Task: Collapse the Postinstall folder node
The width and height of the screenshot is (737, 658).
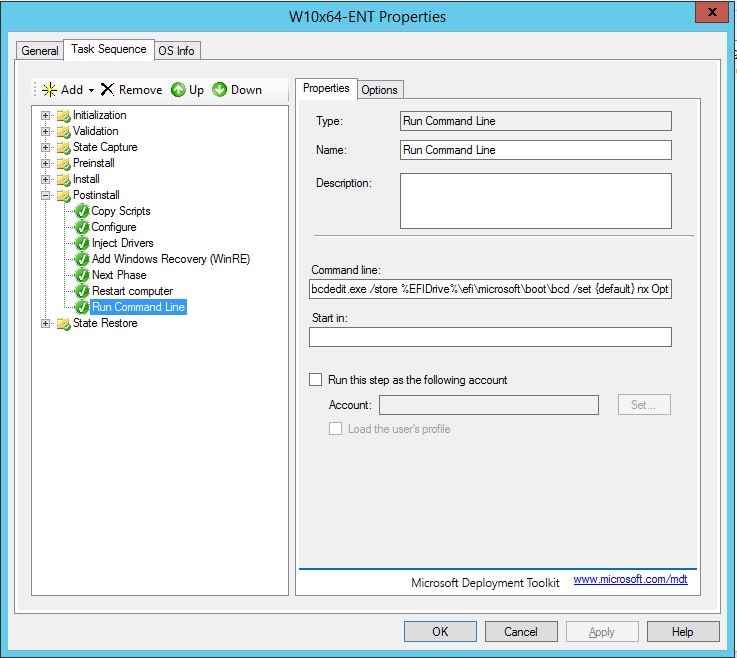Action: coord(45,195)
